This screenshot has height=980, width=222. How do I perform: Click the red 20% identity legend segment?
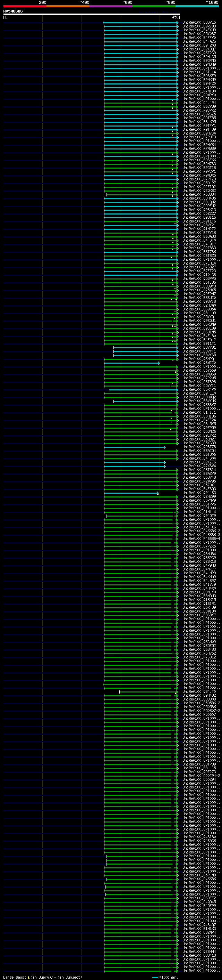25,7
